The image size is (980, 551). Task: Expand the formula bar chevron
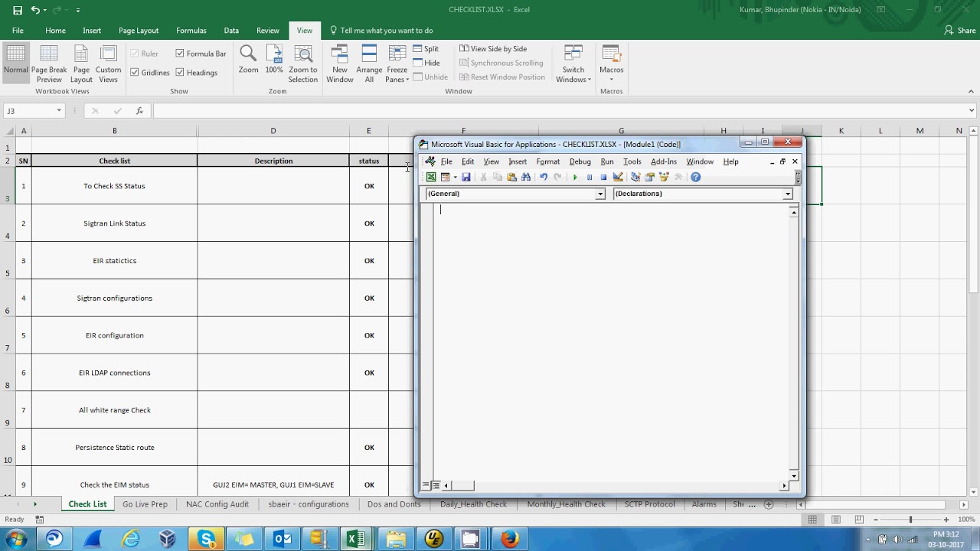click(x=972, y=111)
